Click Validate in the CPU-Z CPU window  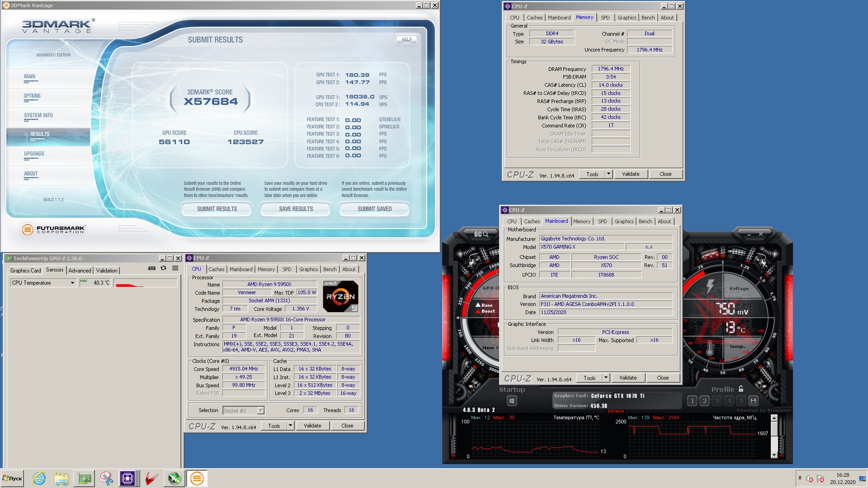point(312,426)
